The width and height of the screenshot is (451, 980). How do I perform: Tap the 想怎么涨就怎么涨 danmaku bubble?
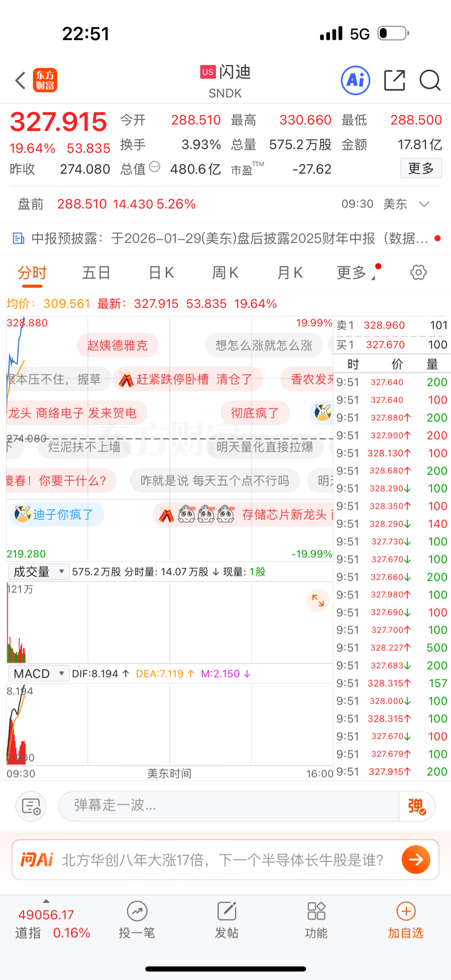coord(264,345)
